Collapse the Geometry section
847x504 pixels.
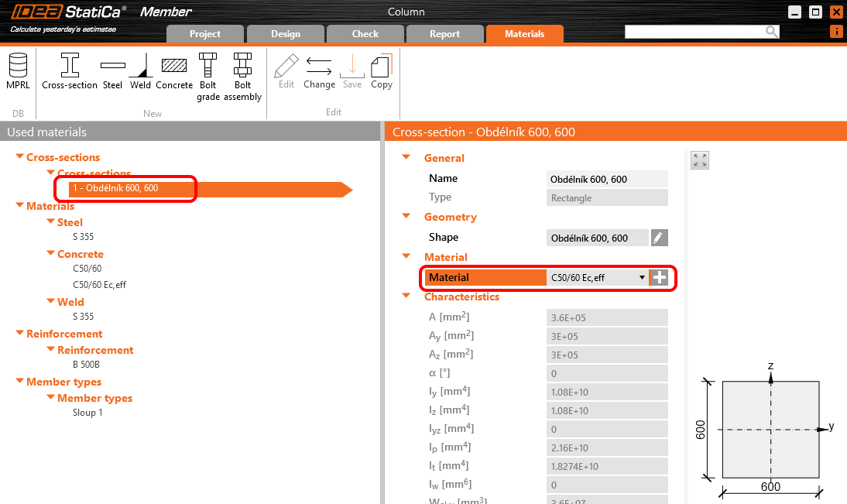tap(405, 217)
